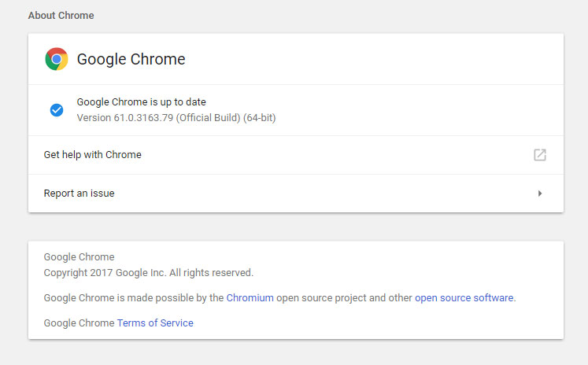
Task: Click the large Google Chrome title text
Action: tap(131, 60)
